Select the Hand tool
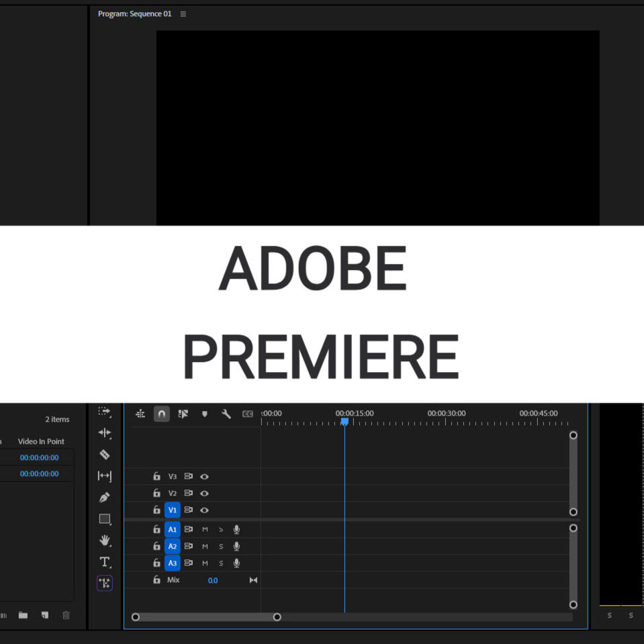 104,540
